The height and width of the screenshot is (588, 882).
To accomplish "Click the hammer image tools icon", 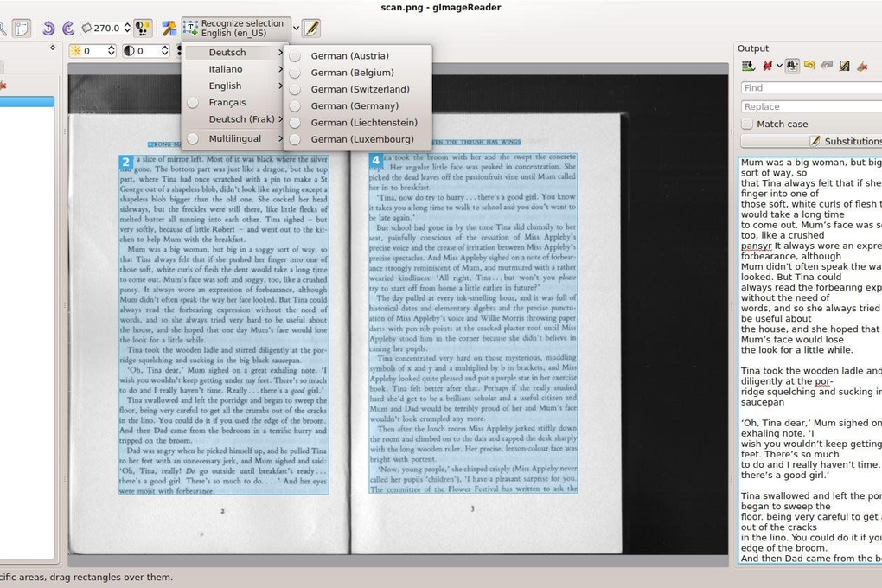I will point(169,29).
